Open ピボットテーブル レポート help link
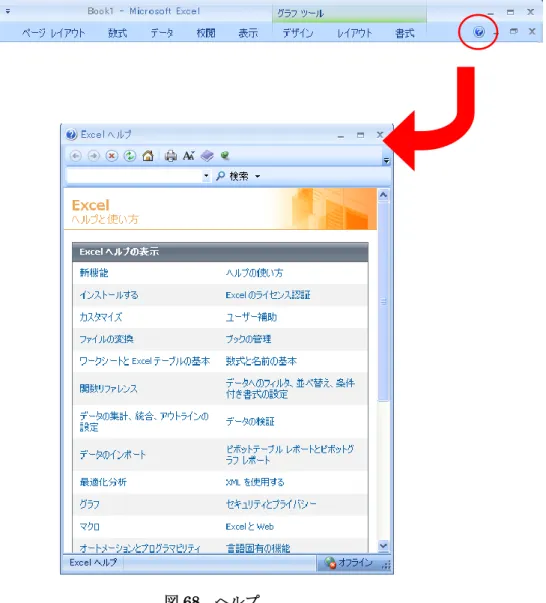 pyautogui.click(x=290, y=455)
